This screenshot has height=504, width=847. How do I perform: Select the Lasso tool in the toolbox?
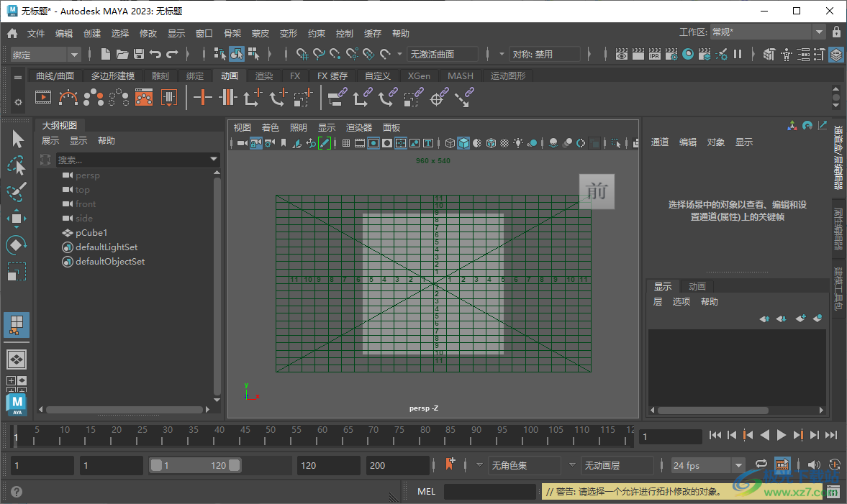pyautogui.click(x=17, y=165)
